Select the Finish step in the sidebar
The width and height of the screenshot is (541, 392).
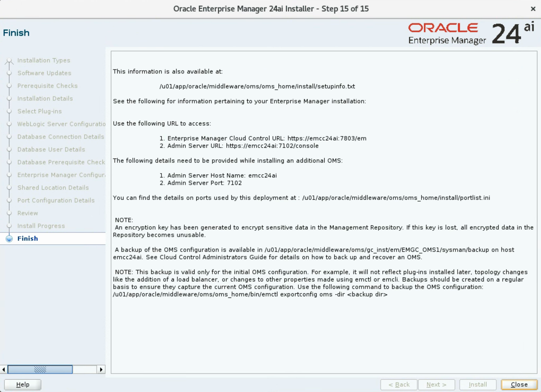pos(27,238)
